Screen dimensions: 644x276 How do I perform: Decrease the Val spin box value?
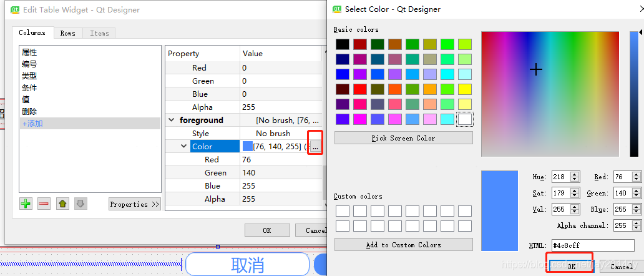coord(575,212)
